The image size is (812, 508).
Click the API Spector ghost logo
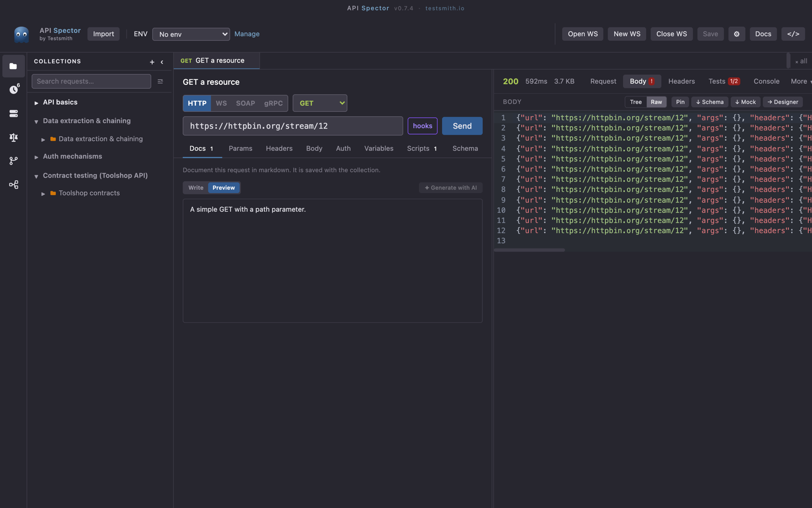tap(21, 35)
